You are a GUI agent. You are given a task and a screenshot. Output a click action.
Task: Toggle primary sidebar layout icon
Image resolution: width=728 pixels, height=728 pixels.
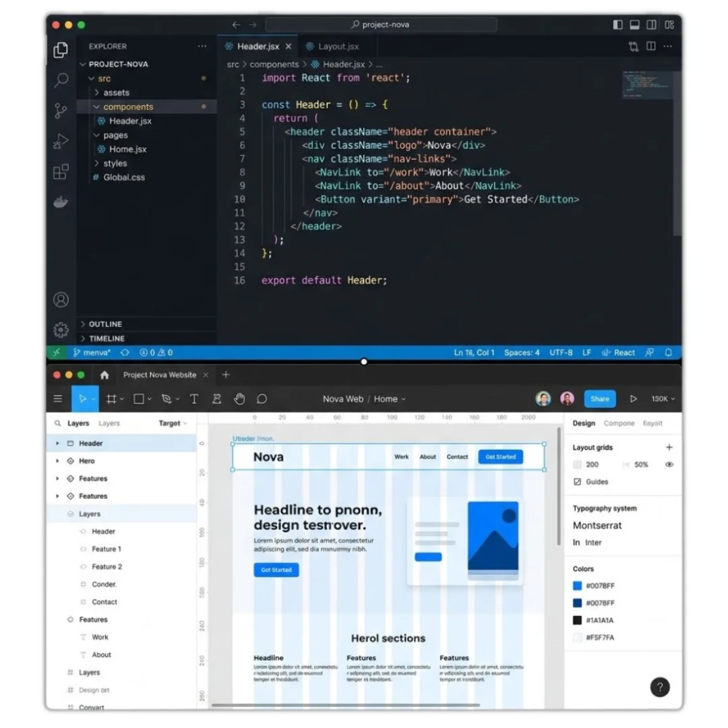(x=617, y=25)
